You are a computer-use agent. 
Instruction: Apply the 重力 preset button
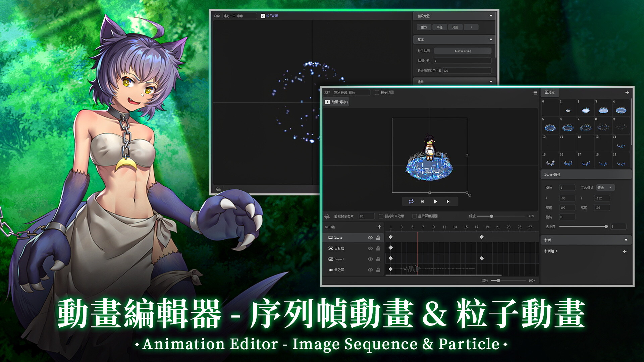pyautogui.click(x=424, y=27)
